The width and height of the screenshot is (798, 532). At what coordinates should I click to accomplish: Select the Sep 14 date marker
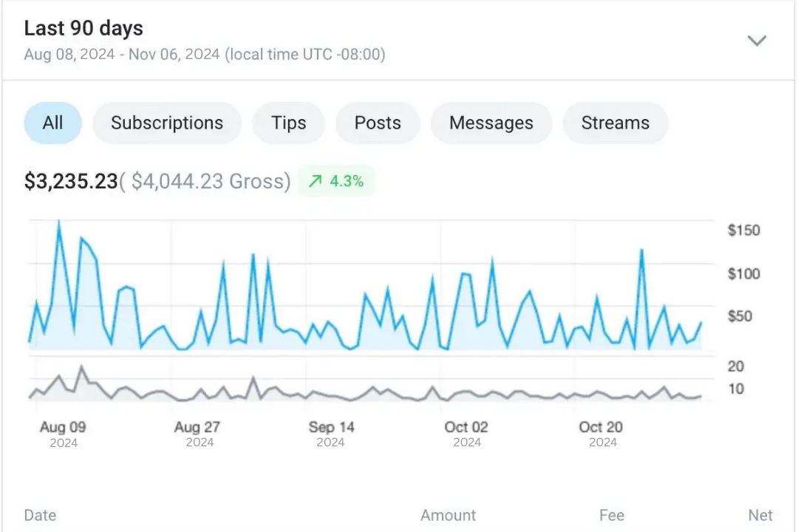tap(331, 427)
